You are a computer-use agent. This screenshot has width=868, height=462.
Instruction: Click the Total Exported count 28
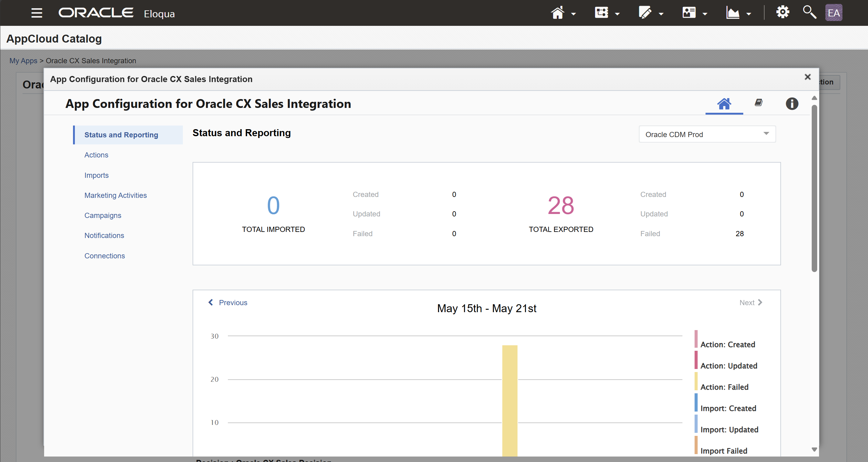click(561, 205)
